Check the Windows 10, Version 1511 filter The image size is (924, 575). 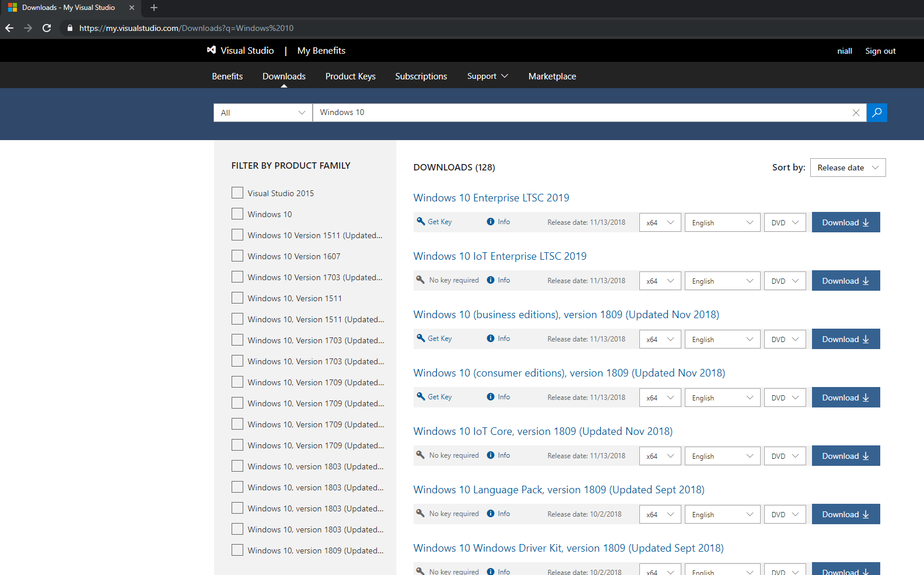pos(237,298)
